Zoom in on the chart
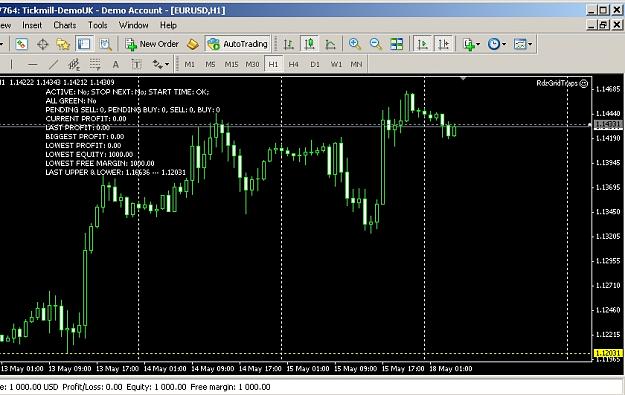625x395 pixels. click(x=355, y=44)
